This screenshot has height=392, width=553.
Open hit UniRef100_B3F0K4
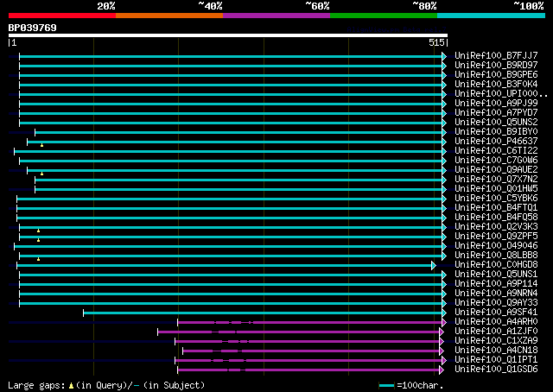click(x=496, y=85)
